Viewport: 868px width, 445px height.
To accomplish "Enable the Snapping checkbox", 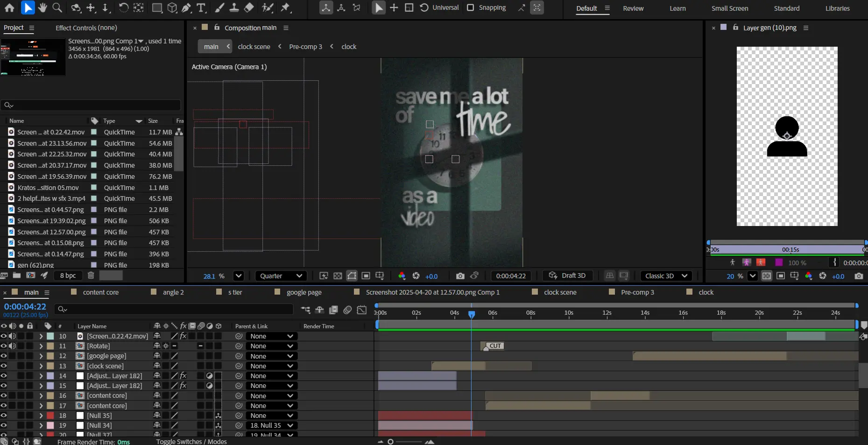I will coord(471,7).
